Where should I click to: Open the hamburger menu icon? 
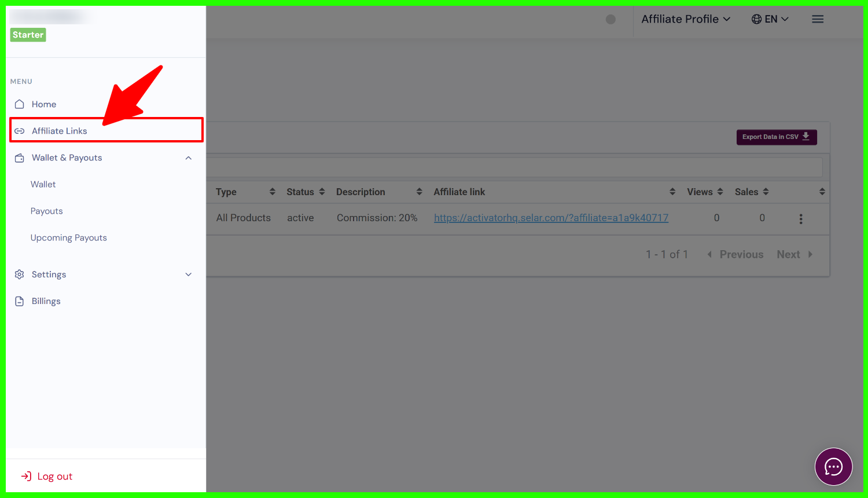click(817, 19)
